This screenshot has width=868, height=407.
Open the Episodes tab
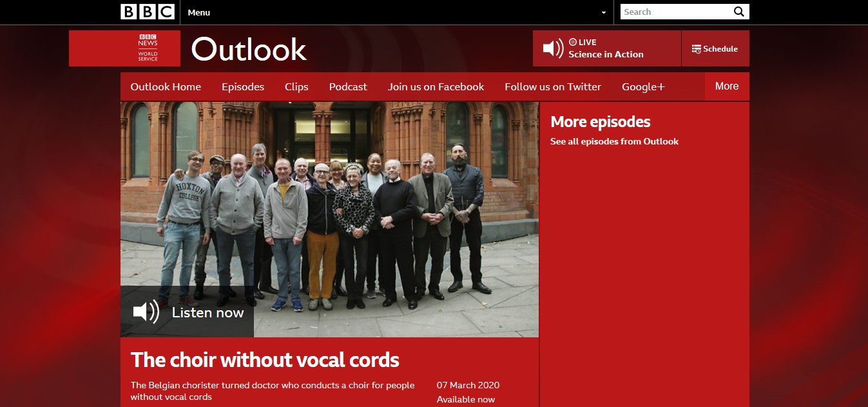tap(243, 86)
